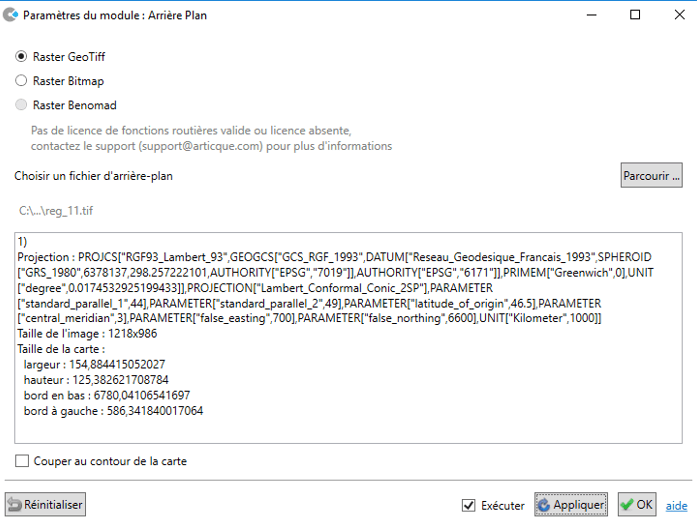Click the 'hauteur : 125,382621708784' line
The image size is (697, 522).
click(96, 380)
